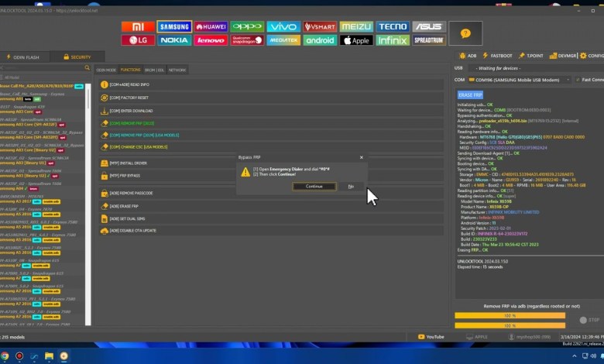The image size is (604, 364).
Task: Open the ODIN MODE sub-tab
Action: tap(106, 70)
